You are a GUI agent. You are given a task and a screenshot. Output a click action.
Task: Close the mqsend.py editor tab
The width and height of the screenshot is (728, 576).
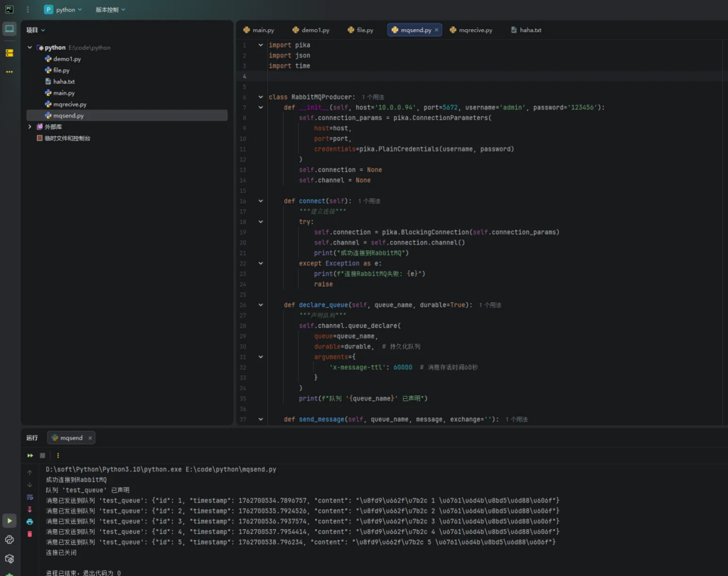[x=437, y=31]
